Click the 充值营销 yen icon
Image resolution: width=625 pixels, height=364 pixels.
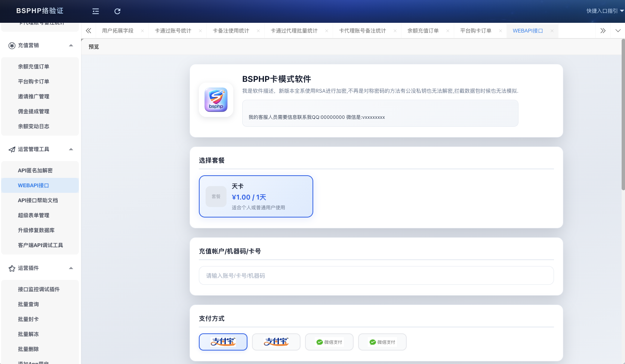click(x=12, y=46)
